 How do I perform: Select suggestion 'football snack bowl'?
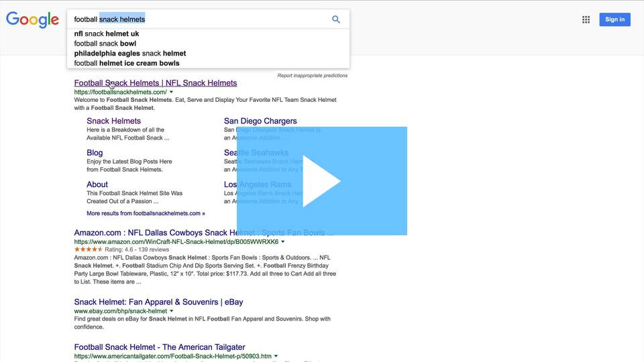click(208, 44)
